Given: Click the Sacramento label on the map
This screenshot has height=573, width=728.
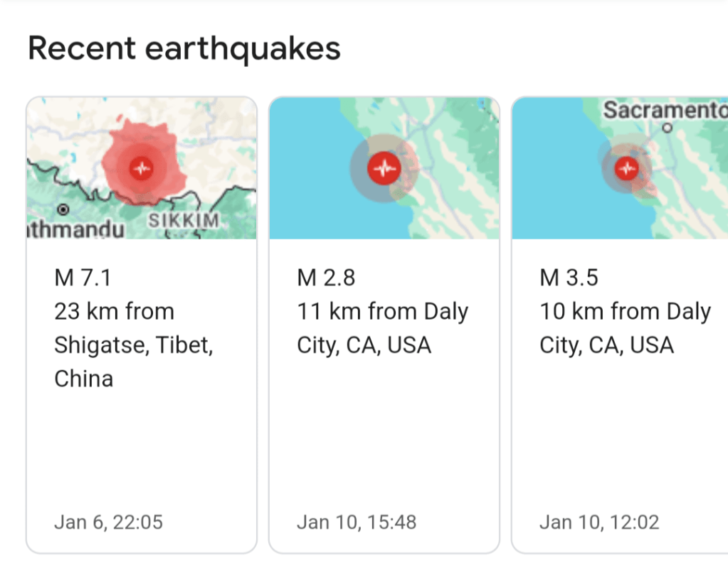Looking at the screenshot, I should 665,110.
